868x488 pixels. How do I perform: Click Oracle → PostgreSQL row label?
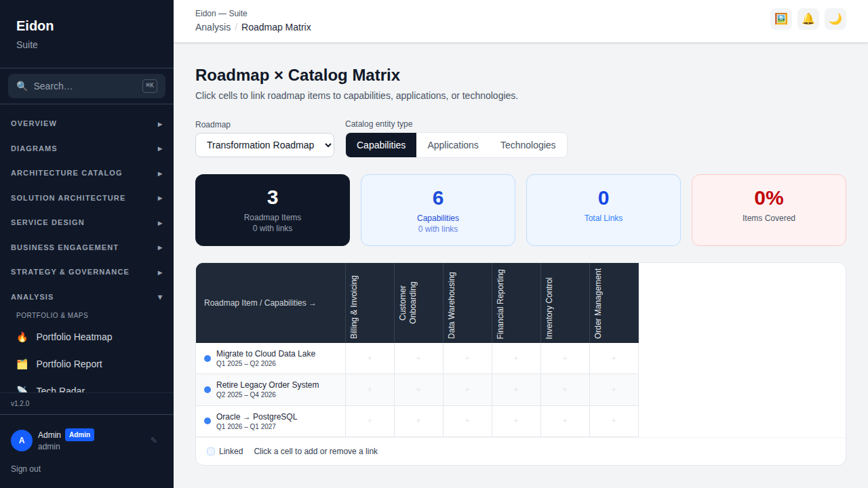point(256,417)
